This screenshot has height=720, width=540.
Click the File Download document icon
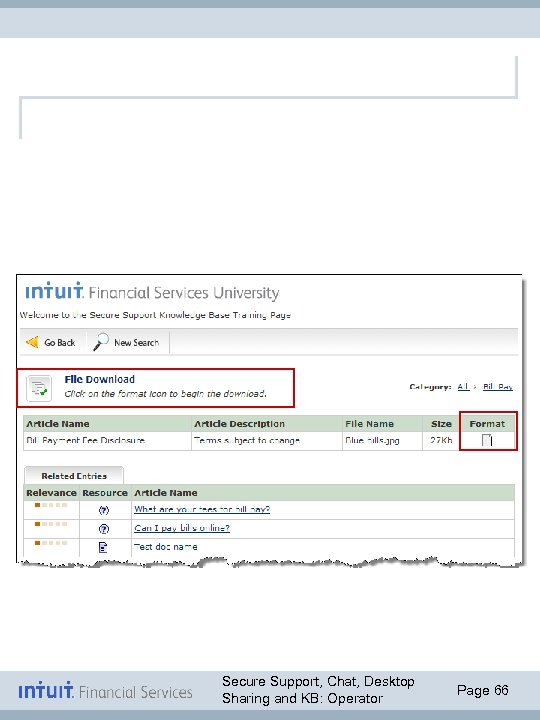39,388
